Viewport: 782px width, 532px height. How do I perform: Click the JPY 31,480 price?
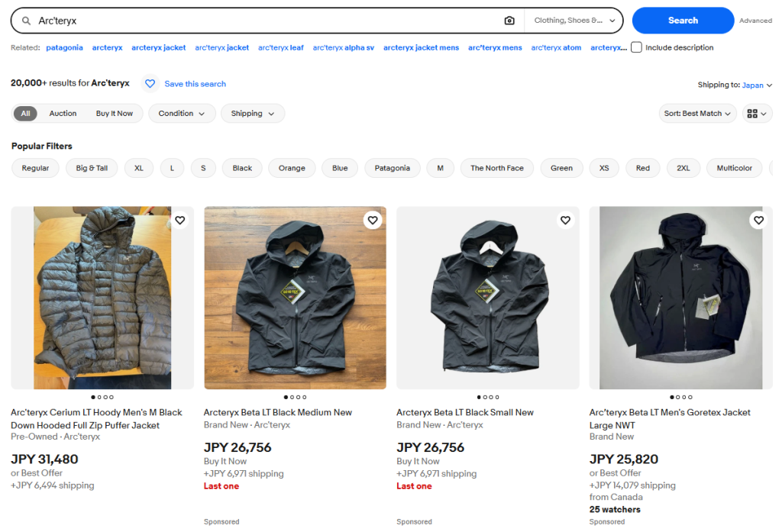[x=44, y=459]
